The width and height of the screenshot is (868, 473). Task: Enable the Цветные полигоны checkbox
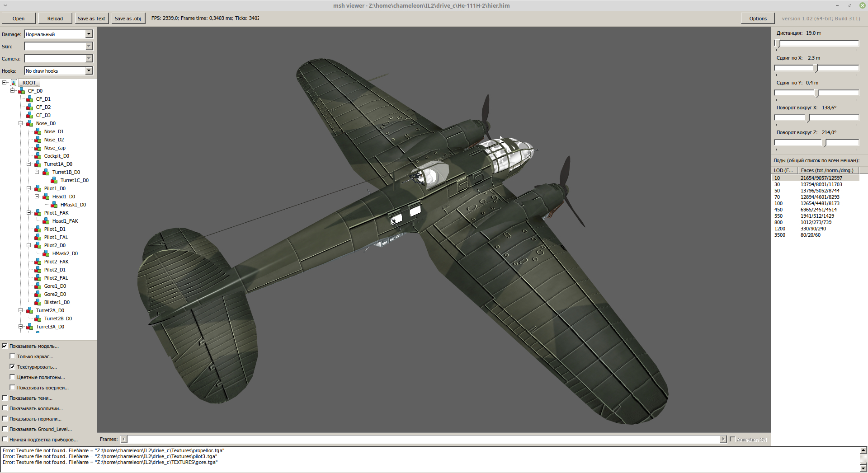[13, 377]
